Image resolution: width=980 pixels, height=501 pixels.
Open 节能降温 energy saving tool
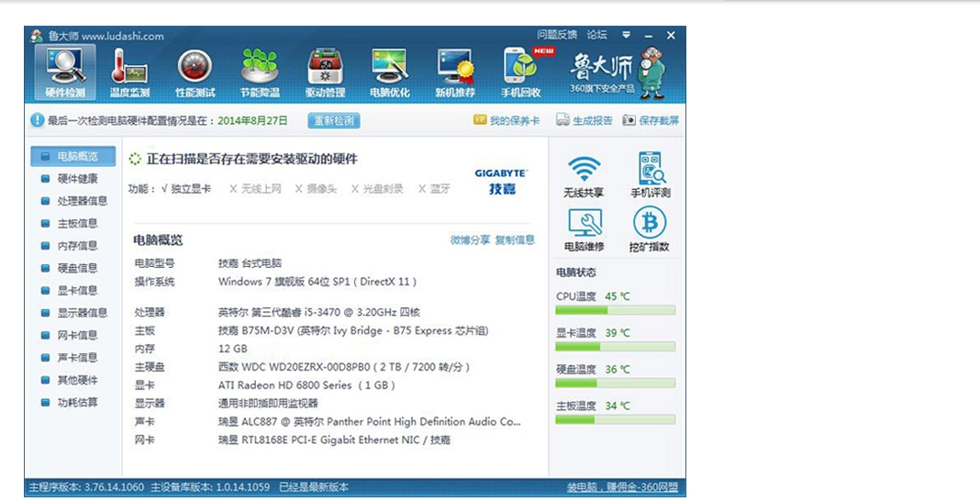[x=260, y=72]
